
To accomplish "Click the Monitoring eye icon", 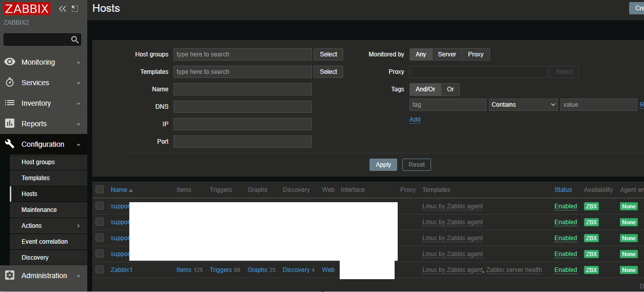I will pos(10,62).
